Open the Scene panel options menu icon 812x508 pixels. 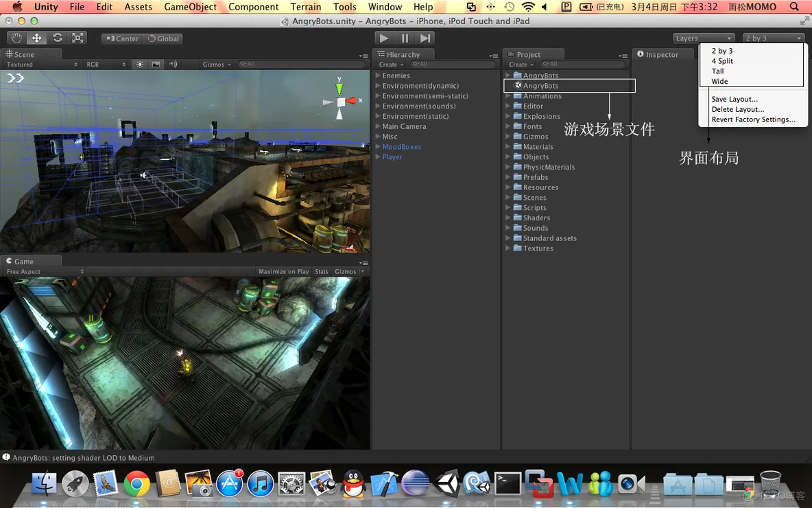coord(363,56)
